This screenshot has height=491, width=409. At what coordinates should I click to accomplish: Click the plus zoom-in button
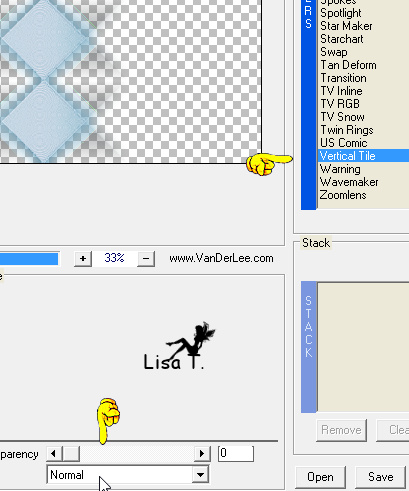(83, 259)
